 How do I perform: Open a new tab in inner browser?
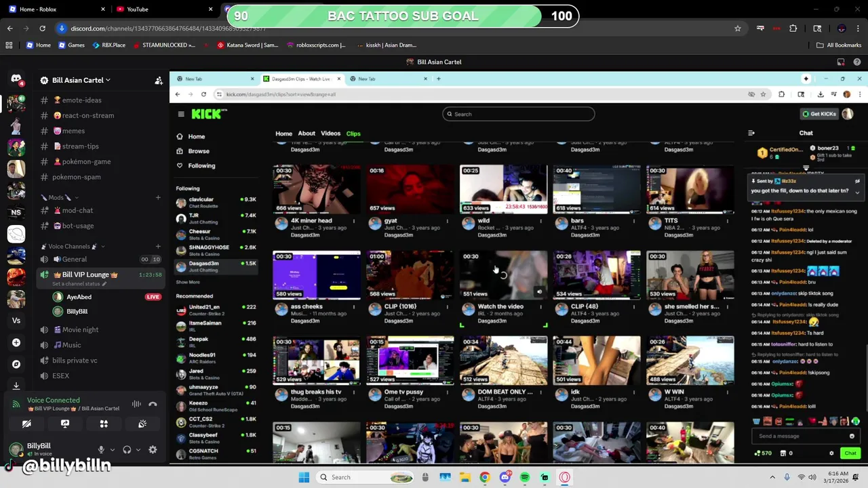point(438,79)
